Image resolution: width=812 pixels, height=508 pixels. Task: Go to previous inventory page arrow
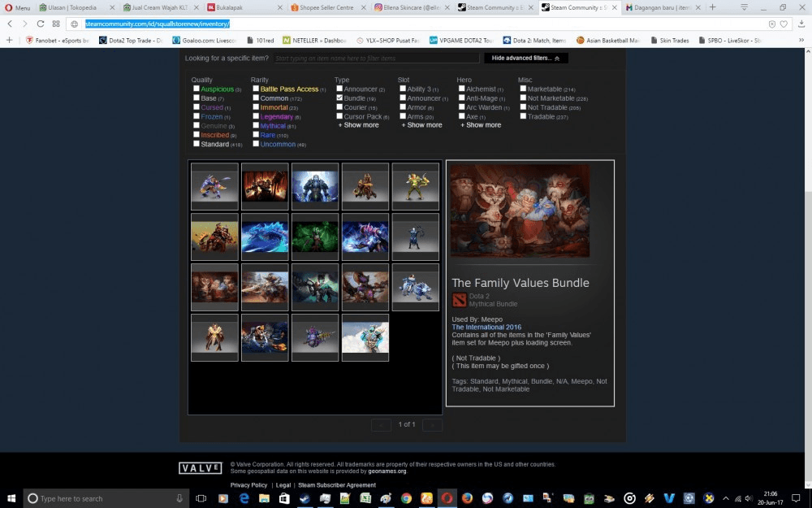coord(381,425)
